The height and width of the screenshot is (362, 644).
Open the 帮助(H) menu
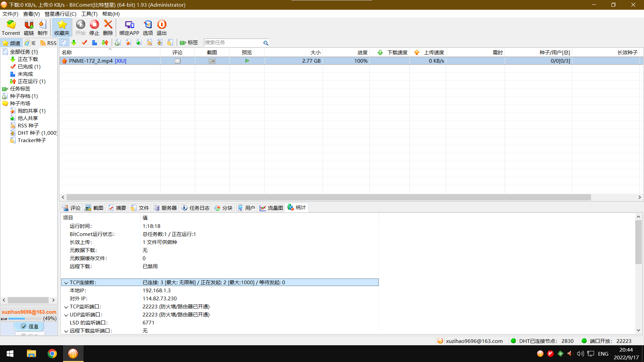pyautogui.click(x=111, y=14)
